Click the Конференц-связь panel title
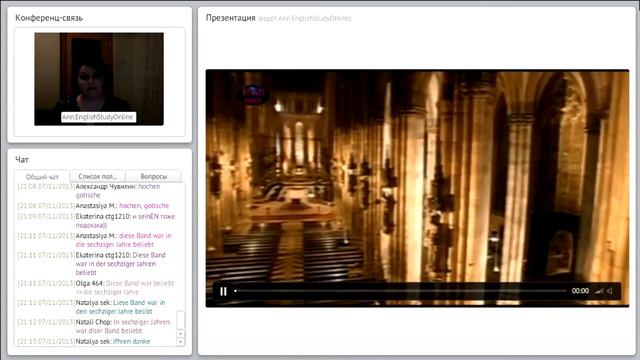640x360 pixels. pyautogui.click(x=49, y=18)
